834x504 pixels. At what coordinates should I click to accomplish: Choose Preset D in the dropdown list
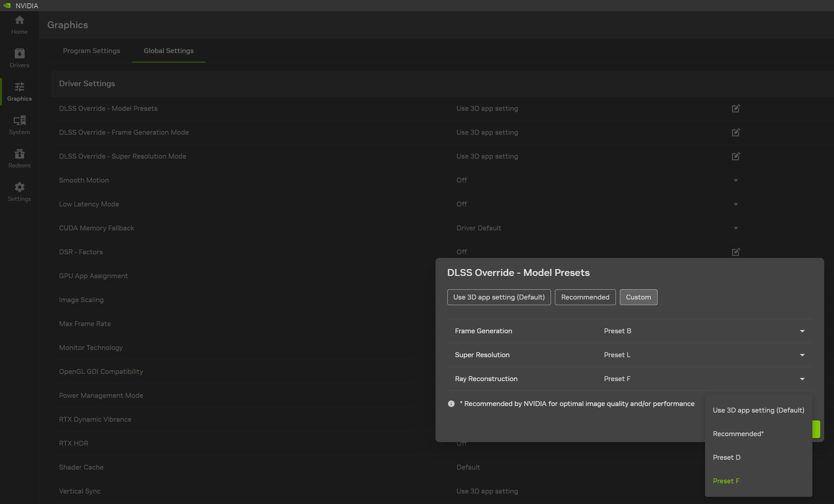point(758,458)
